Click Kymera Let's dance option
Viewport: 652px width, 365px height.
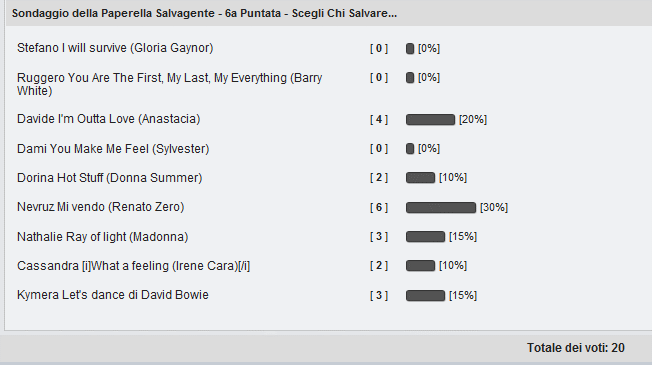(x=112, y=295)
